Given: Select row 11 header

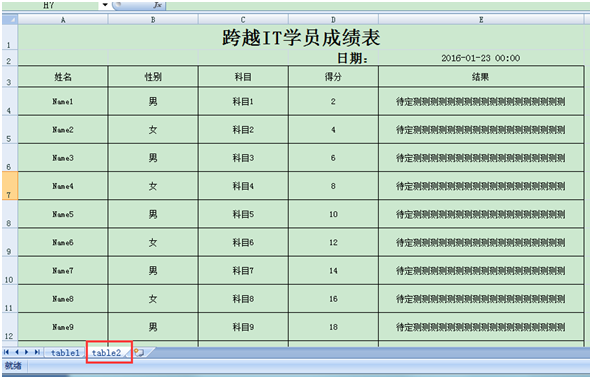Looking at the screenshot, I should 9,299.
